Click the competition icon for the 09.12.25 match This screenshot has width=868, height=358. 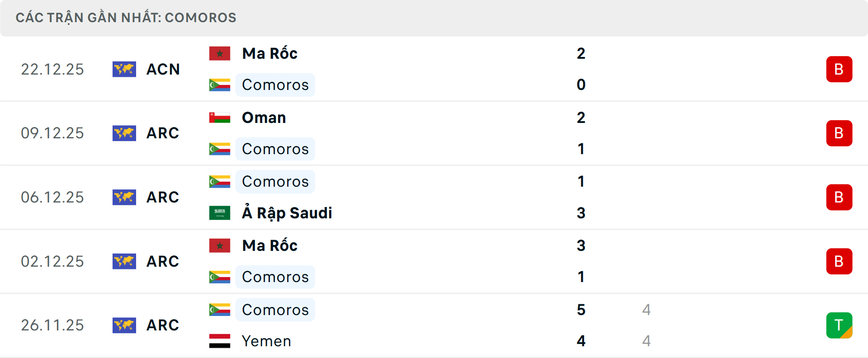coord(124,133)
